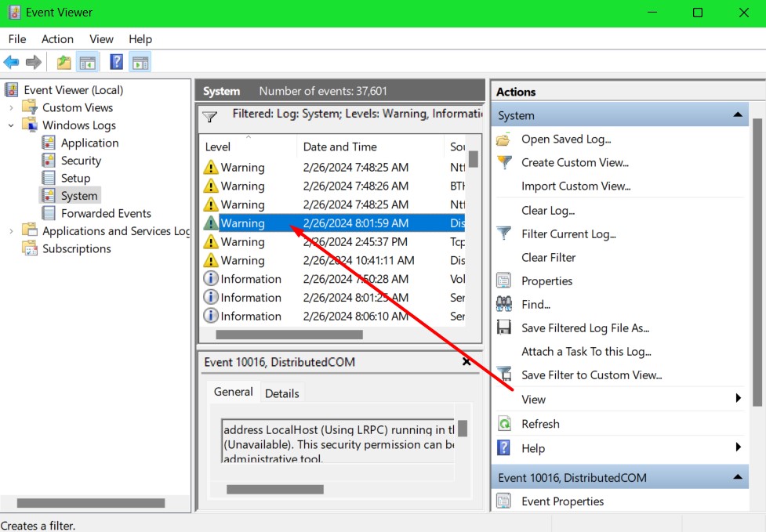Image resolution: width=766 pixels, height=532 pixels.
Task: Toggle the Show/Hide Action Pane toolbar icon
Action: (140, 63)
